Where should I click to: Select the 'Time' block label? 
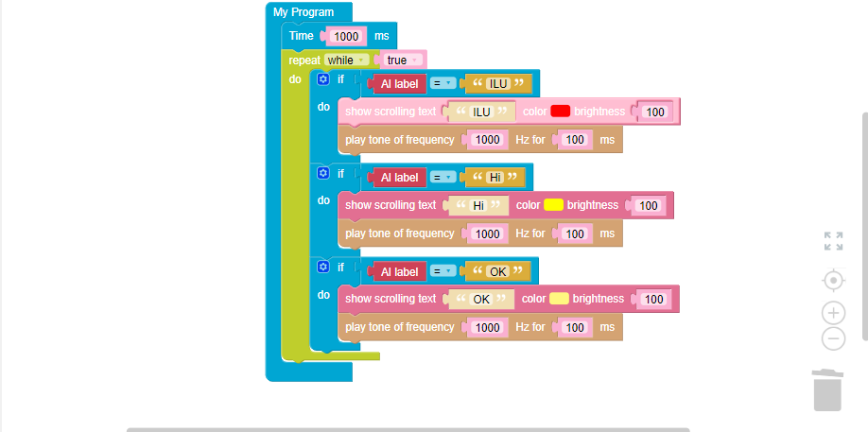click(x=301, y=36)
